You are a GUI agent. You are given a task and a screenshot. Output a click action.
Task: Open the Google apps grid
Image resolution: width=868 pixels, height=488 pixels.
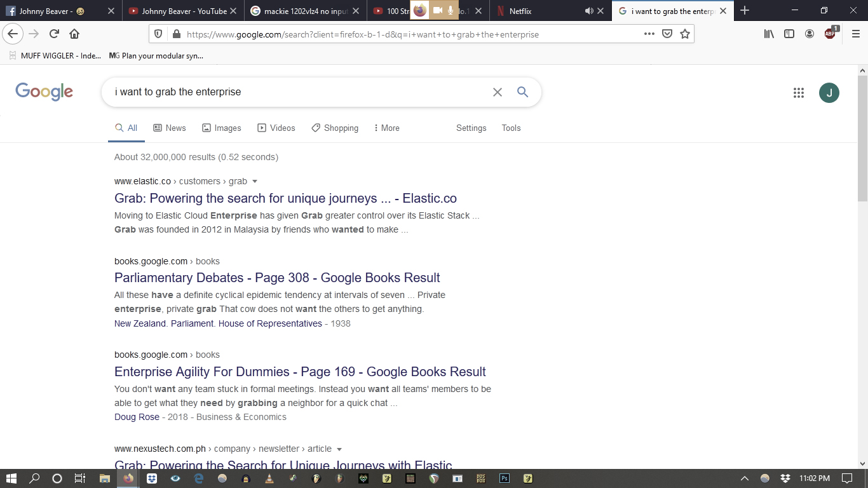[x=799, y=93]
